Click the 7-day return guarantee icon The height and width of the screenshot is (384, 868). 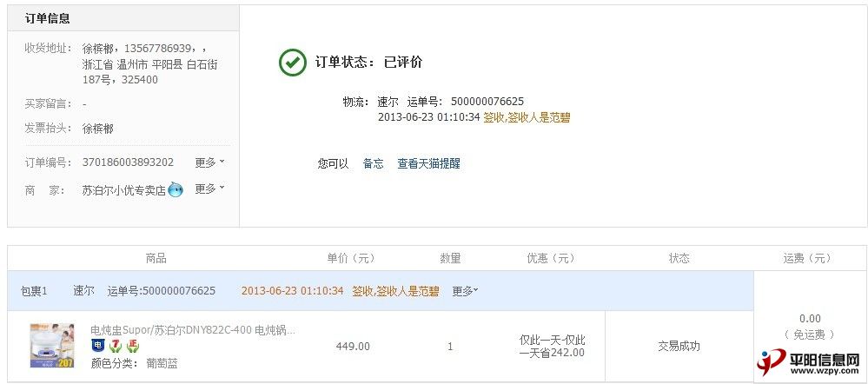[116, 347]
